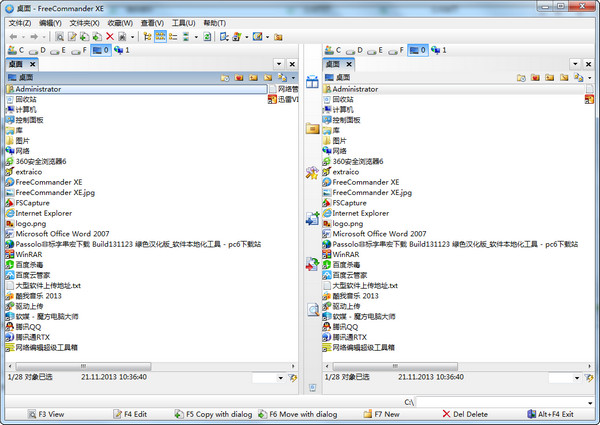600x425 pixels.
Task: Click small icon at bottom of splitter bar
Action: 313,388
